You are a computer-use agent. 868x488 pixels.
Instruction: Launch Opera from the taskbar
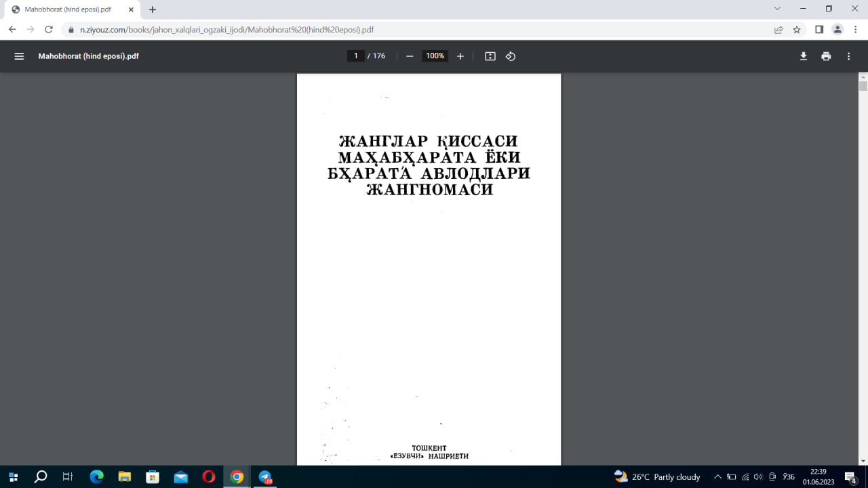(x=208, y=476)
